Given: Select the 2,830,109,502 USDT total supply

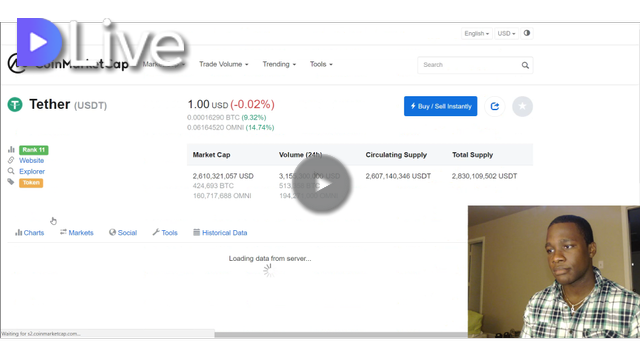Looking at the screenshot, I should (x=484, y=176).
